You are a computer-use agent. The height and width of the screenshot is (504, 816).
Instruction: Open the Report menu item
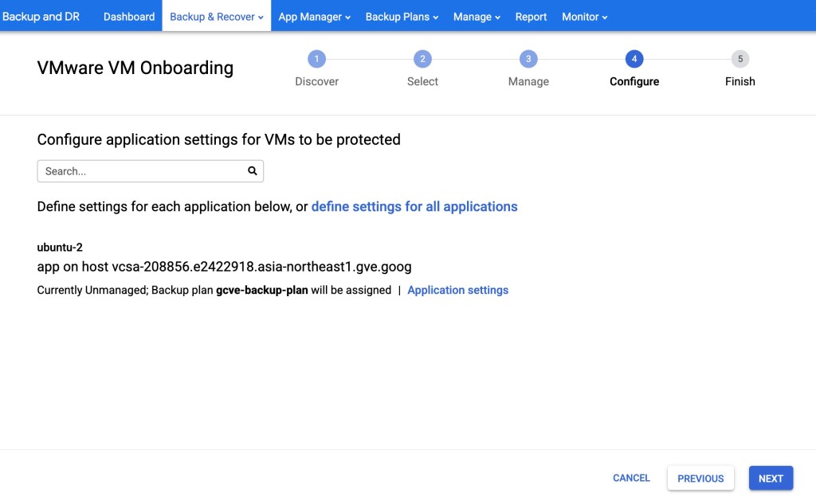click(531, 17)
